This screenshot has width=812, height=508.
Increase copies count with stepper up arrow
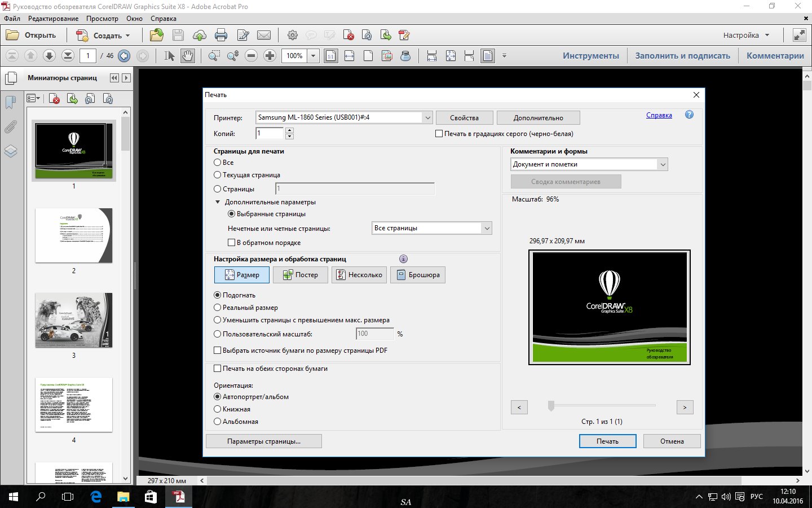(289, 130)
